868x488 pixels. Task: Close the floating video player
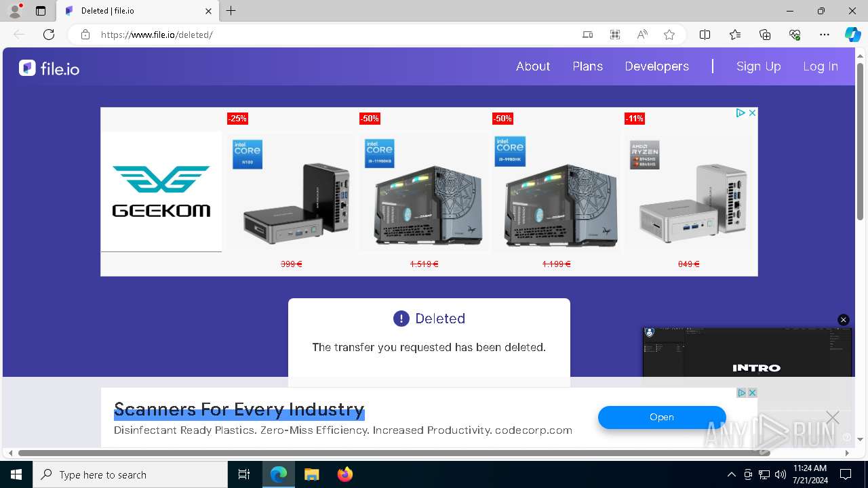[844, 320]
